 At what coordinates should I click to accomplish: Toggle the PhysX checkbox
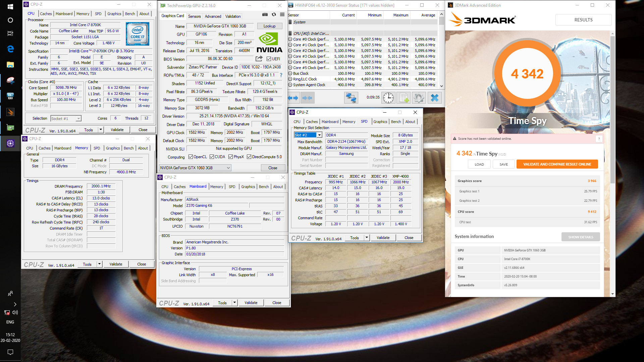pos(230,157)
